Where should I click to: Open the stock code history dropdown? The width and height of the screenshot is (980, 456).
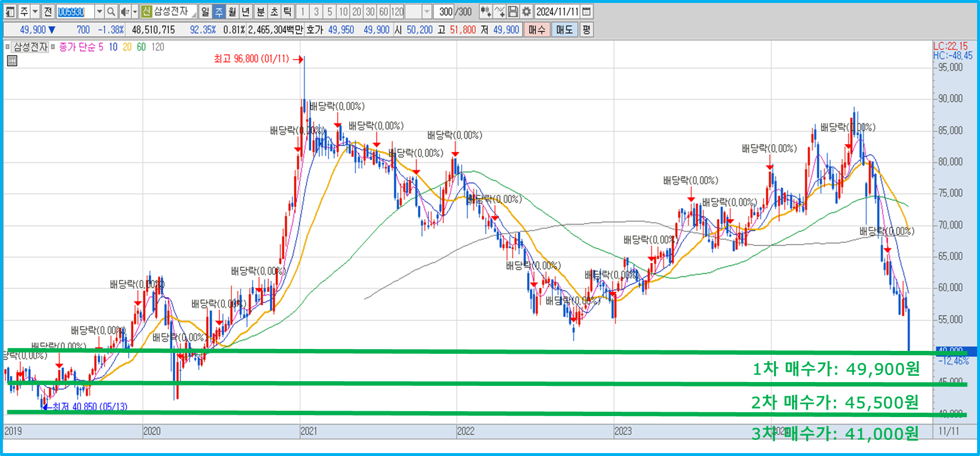pos(99,11)
